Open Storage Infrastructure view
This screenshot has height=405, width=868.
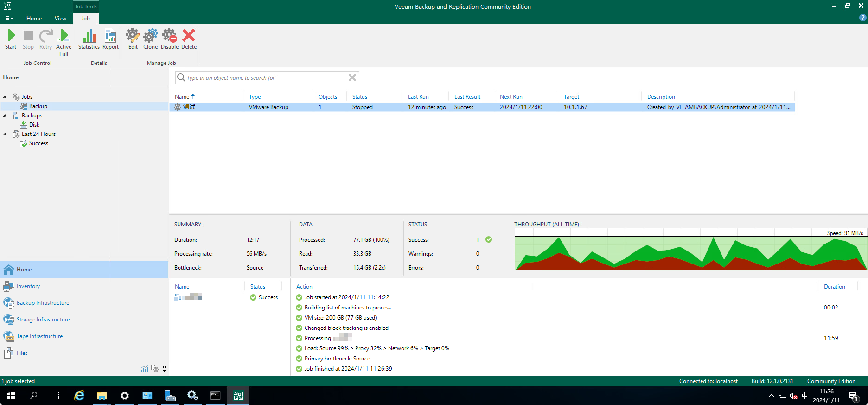(x=84, y=320)
